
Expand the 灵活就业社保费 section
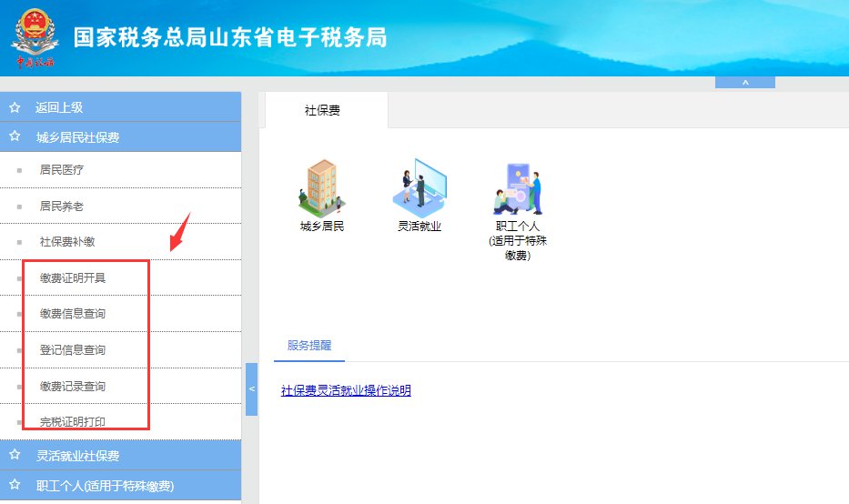pos(77,456)
